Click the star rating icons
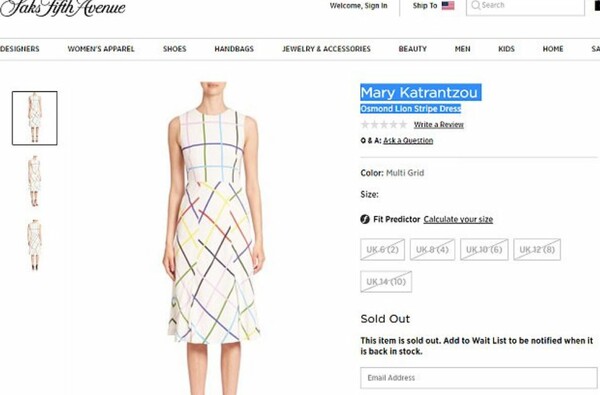 pyautogui.click(x=384, y=124)
